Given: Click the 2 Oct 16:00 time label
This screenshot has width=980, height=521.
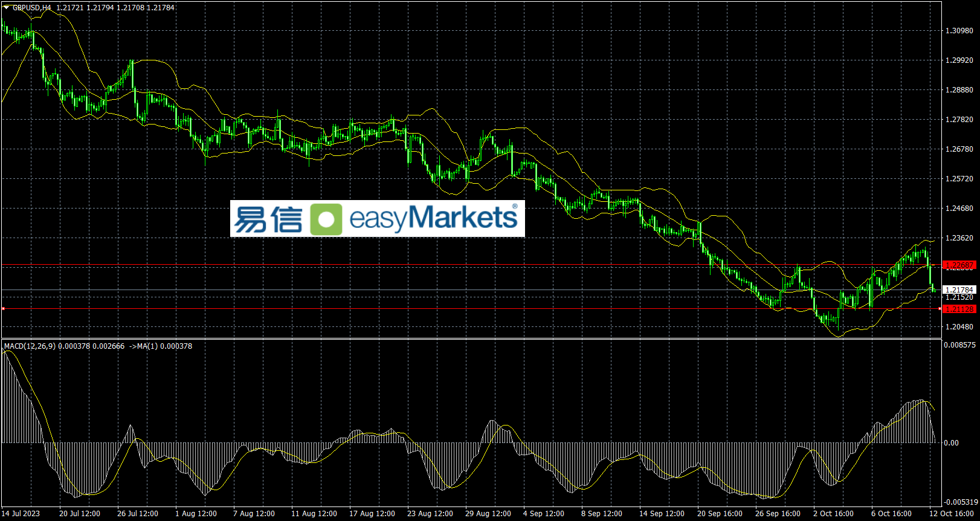Looking at the screenshot, I should click(834, 514).
